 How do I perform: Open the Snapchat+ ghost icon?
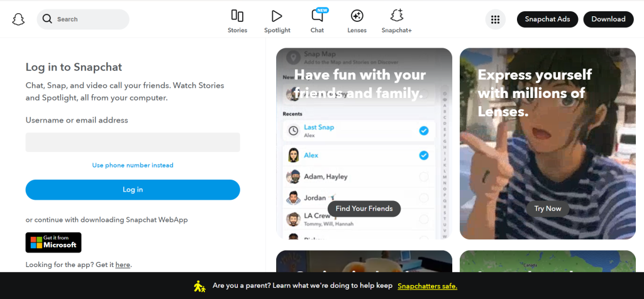click(396, 16)
